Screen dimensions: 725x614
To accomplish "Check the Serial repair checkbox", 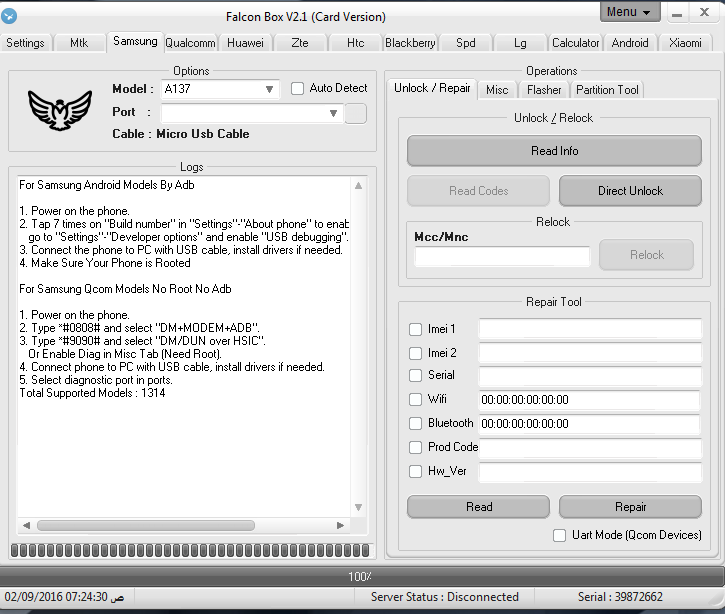I will [415, 375].
